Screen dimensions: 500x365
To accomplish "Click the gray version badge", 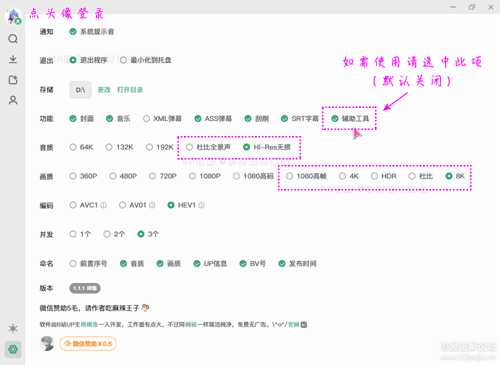I will click(85, 288).
